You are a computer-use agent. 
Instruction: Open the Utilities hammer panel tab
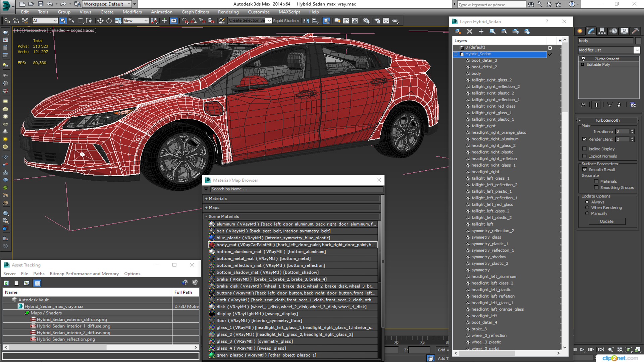pyautogui.click(x=635, y=31)
